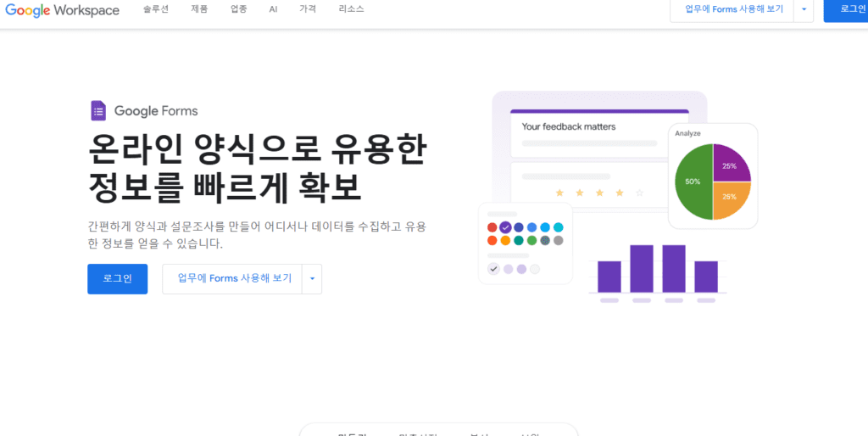
Task: Expand hero dropdown arrow beside Forms button
Action: pyautogui.click(x=312, y=279)
